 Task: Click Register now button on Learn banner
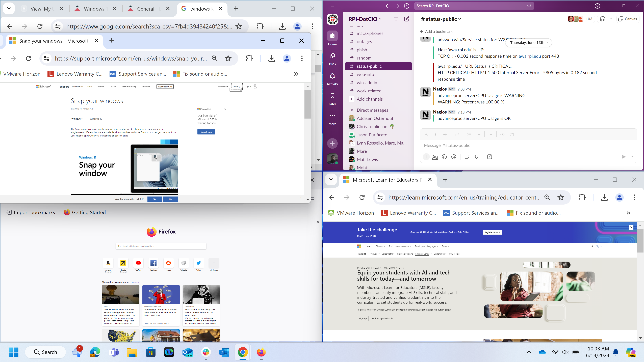tap(492, 232)
